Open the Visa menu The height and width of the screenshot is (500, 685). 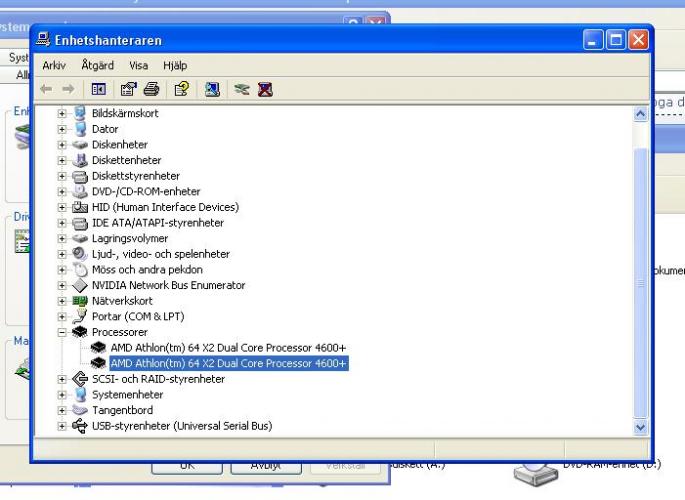tap(138, 65)
